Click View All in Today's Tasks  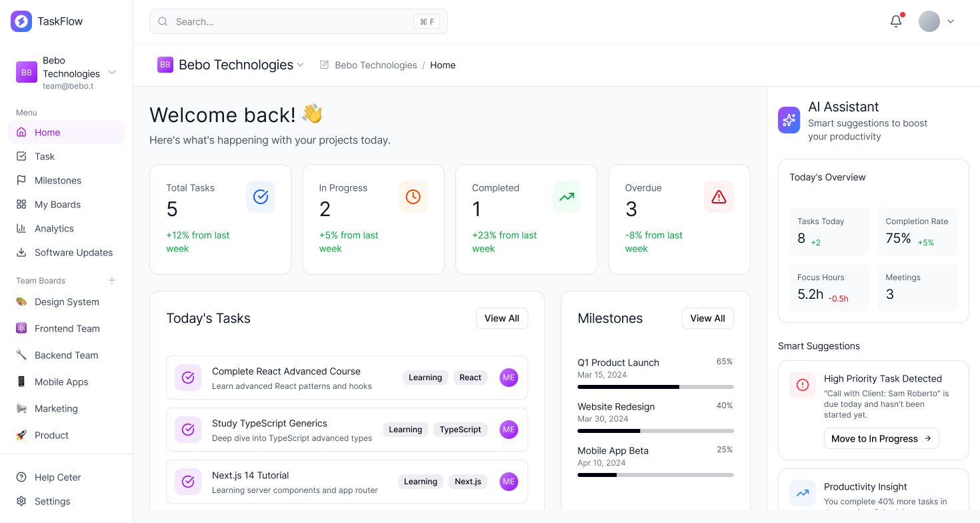coord(501,318)
